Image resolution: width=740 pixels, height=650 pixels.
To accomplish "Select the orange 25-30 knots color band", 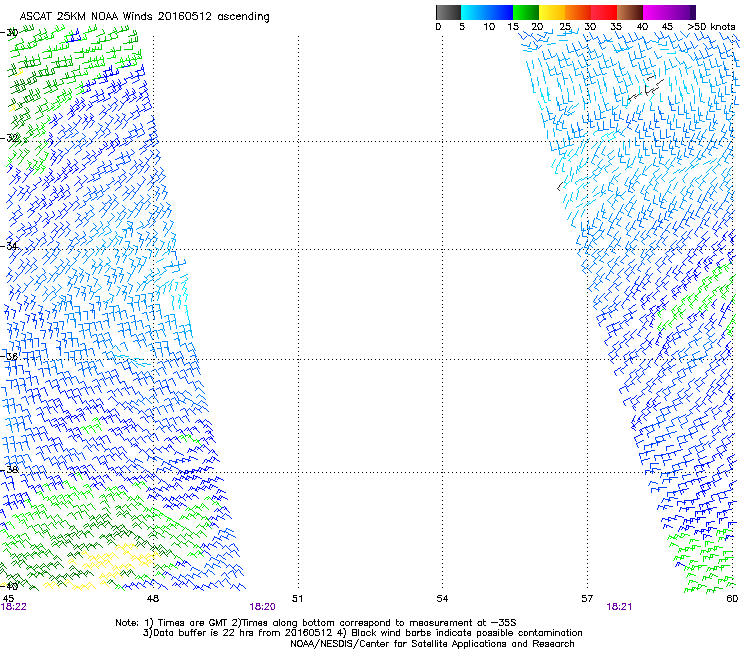I will coord(578,12).
